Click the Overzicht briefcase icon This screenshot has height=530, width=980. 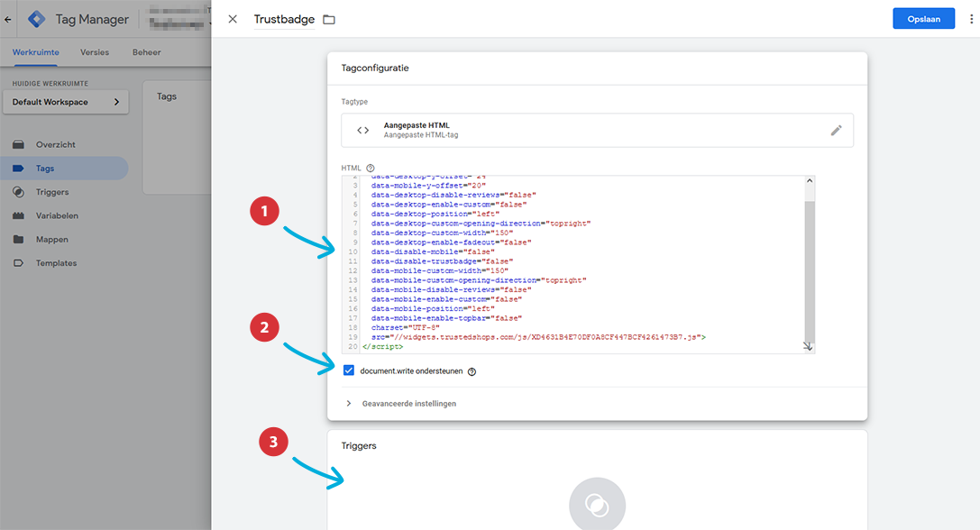pos(18,144)
